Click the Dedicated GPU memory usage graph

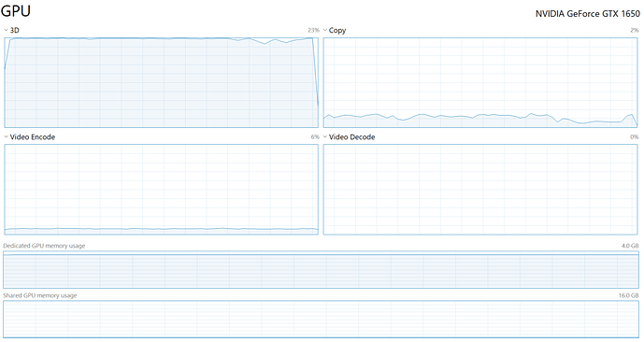(x=321, y=269)
